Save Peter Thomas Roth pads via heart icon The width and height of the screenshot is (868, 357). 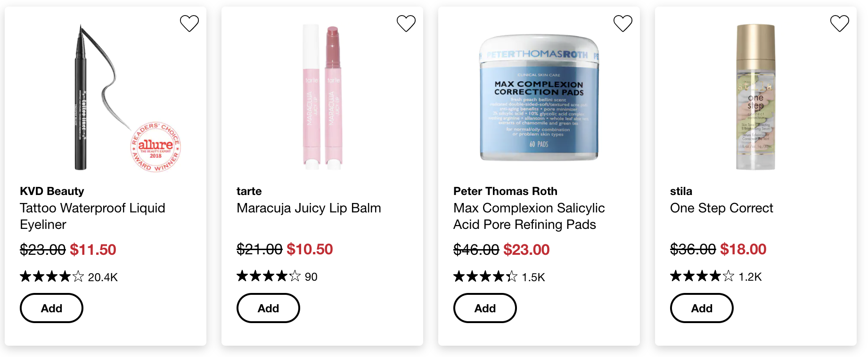(623, 23)
